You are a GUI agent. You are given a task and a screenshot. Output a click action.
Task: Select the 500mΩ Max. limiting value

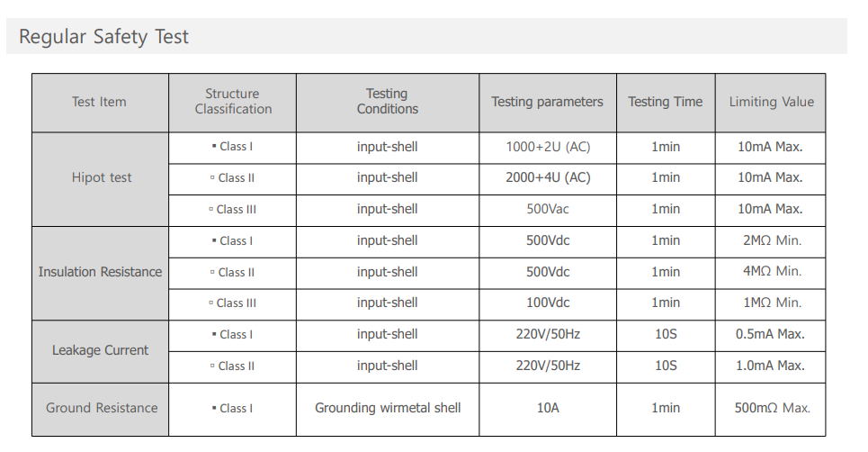(x=771, y=410)
